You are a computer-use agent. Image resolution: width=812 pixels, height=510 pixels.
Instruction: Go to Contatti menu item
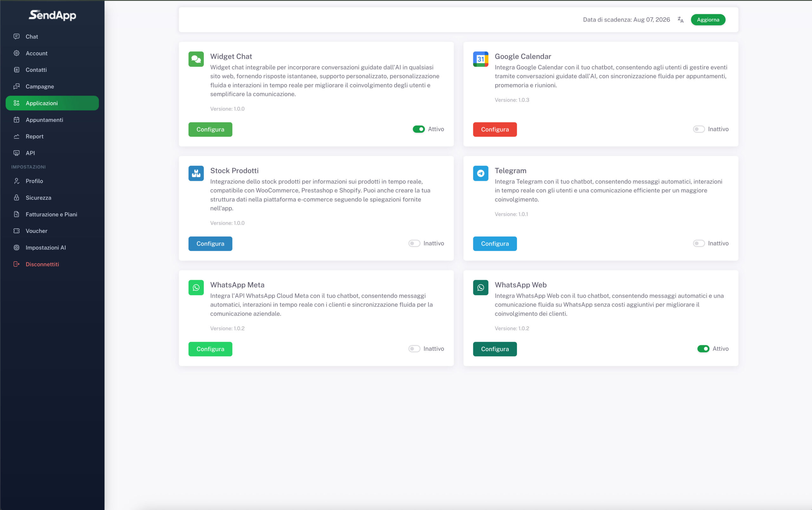(x=52, y=70)
